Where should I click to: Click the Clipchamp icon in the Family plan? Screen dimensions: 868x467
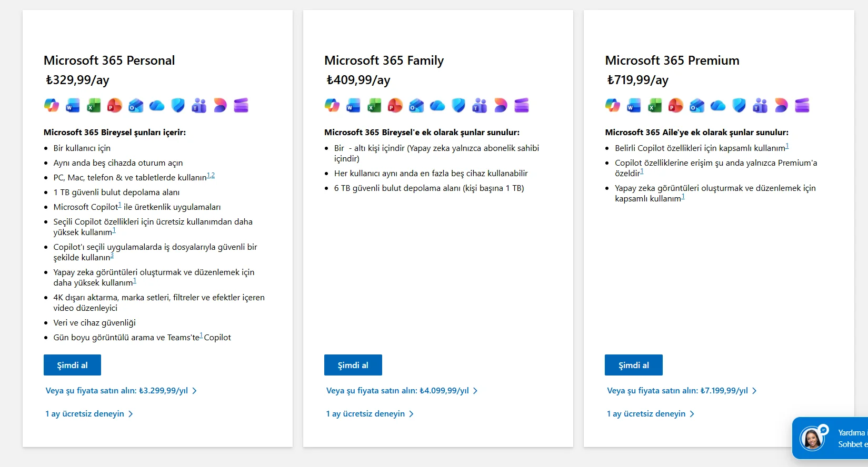[522, 105]
